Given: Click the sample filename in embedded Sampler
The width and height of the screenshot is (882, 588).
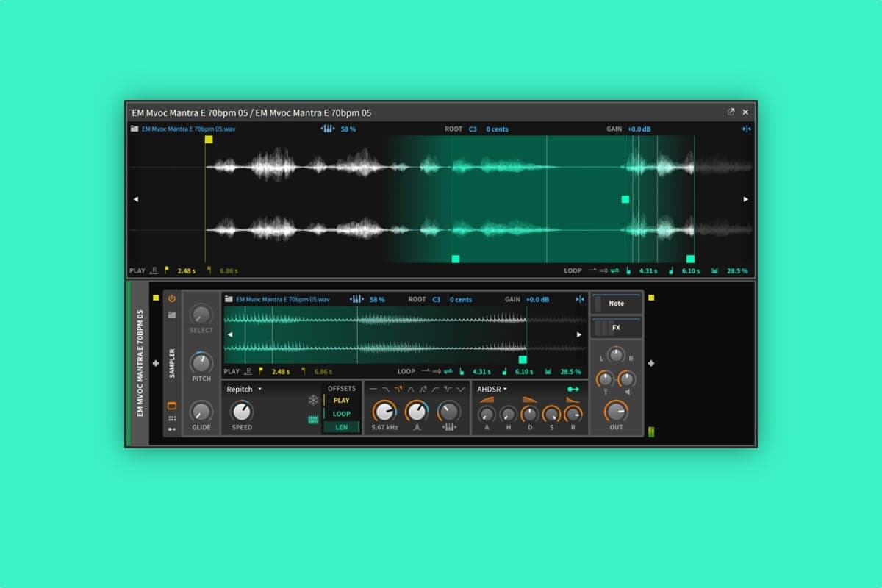Looking at the screenshot, I should (283, 299).
